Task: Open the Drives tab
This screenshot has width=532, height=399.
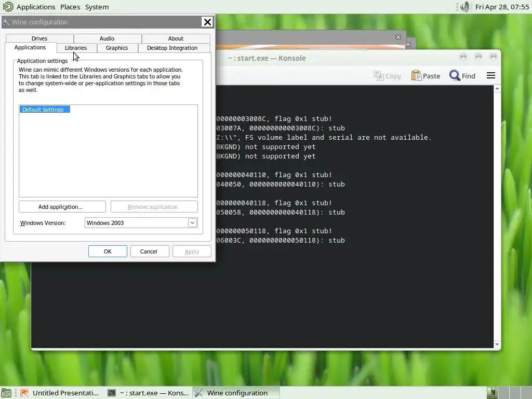Action: (x=39, y=38)
